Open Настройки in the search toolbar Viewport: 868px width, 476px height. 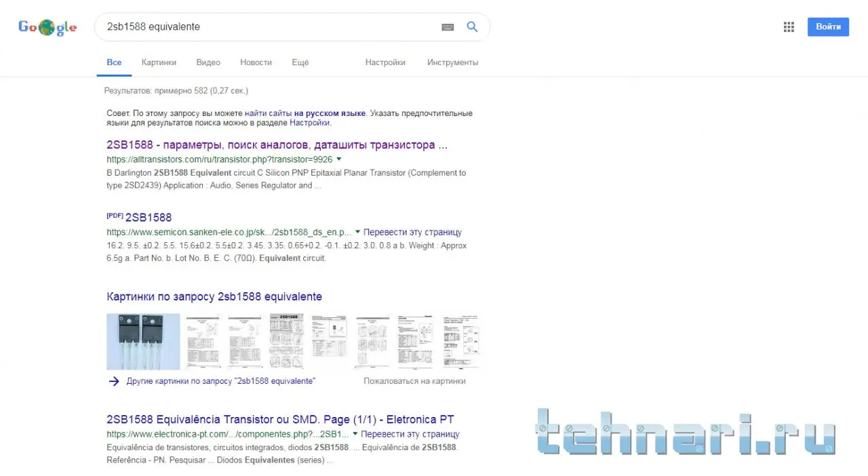(385, 62)
